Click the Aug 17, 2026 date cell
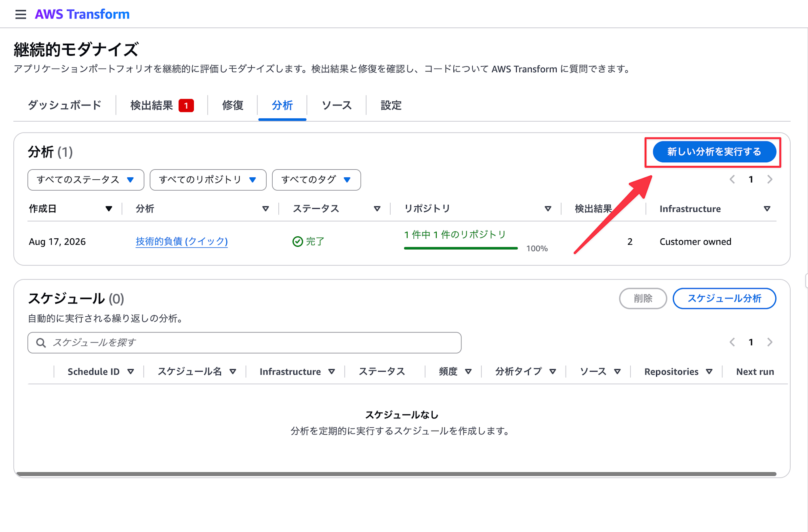 (57, 242)
